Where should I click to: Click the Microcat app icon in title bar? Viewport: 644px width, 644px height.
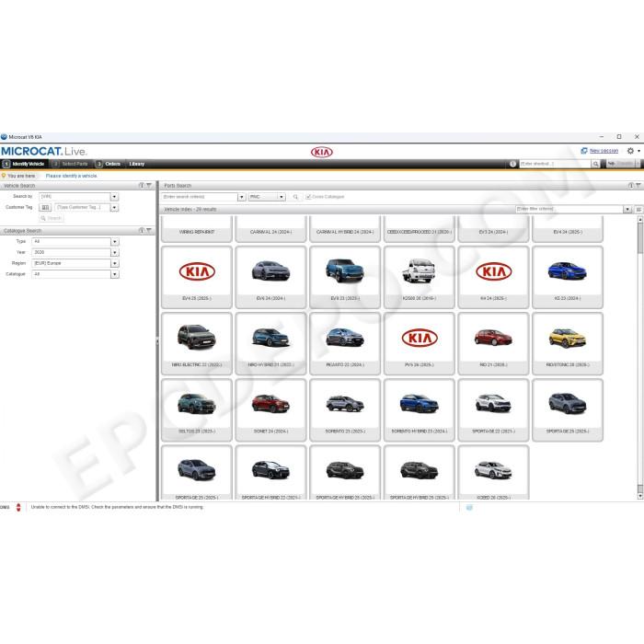coord(4,137)
